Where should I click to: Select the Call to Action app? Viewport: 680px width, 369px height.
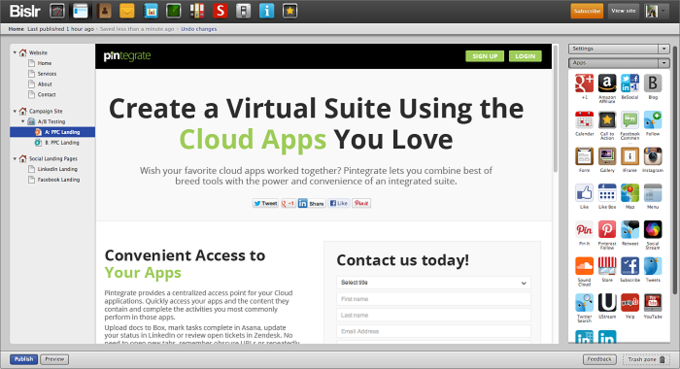(607, 120)
